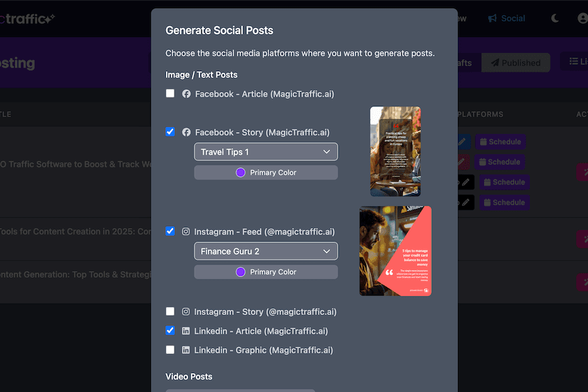
Task: Click the megaphone icon by Social
Action: 492,18
